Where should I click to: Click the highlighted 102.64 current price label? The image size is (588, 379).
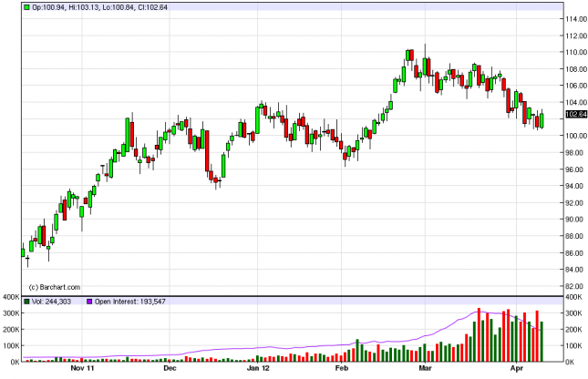click(x=576, y=114)
